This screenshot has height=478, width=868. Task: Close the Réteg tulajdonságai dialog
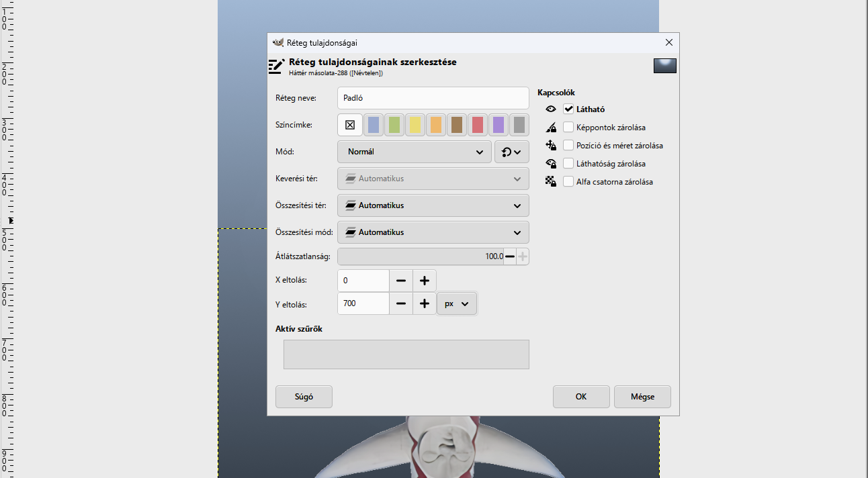click(x=668, y=42)
